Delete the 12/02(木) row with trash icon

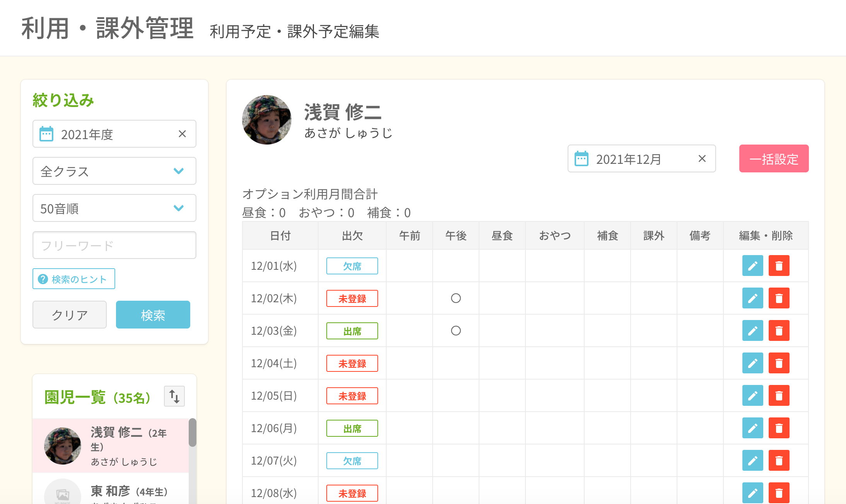[779, 298]
